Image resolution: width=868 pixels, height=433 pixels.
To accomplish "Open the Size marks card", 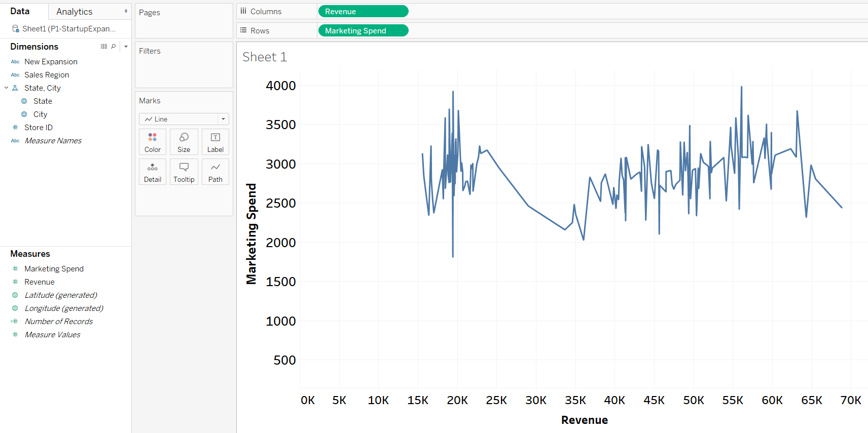I will (184, 142).
